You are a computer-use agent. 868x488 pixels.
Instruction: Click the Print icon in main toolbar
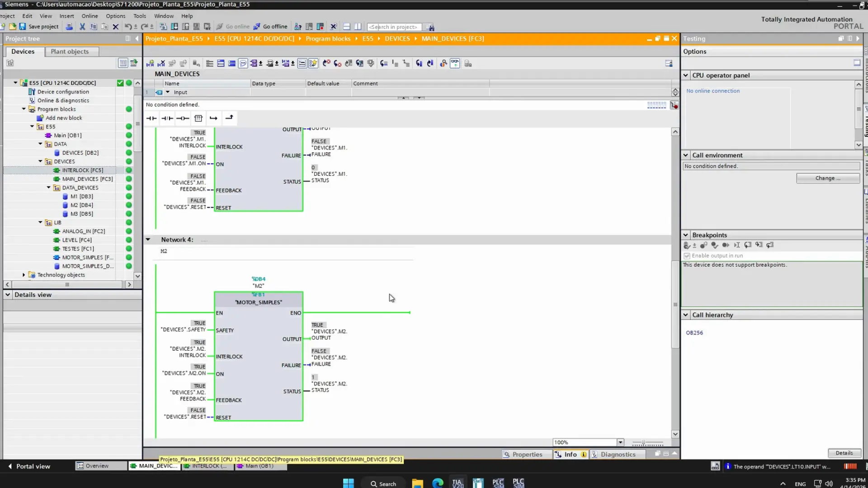69,27
